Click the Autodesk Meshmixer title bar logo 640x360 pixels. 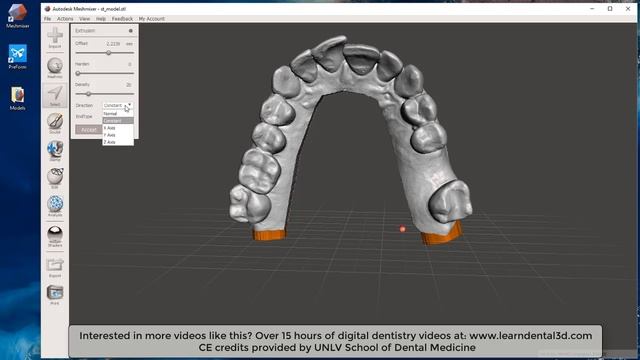pos(47,9)
